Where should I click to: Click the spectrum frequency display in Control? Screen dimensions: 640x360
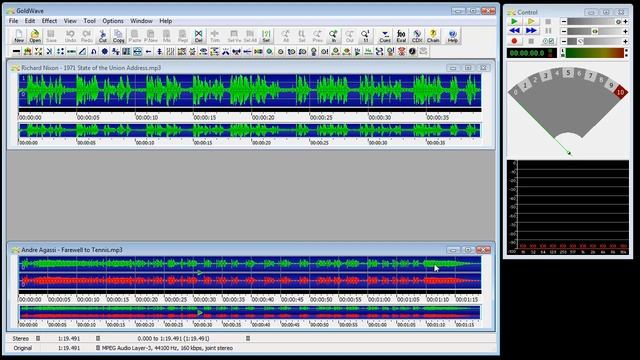point(568,207)
